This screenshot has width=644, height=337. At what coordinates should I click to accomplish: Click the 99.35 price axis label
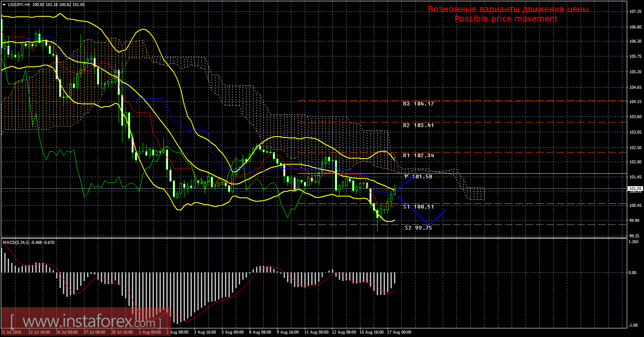point(634,236)
